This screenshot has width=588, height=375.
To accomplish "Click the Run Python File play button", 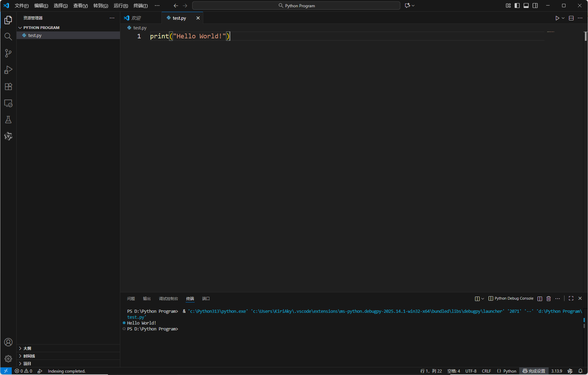I will (x=557, y=18).
